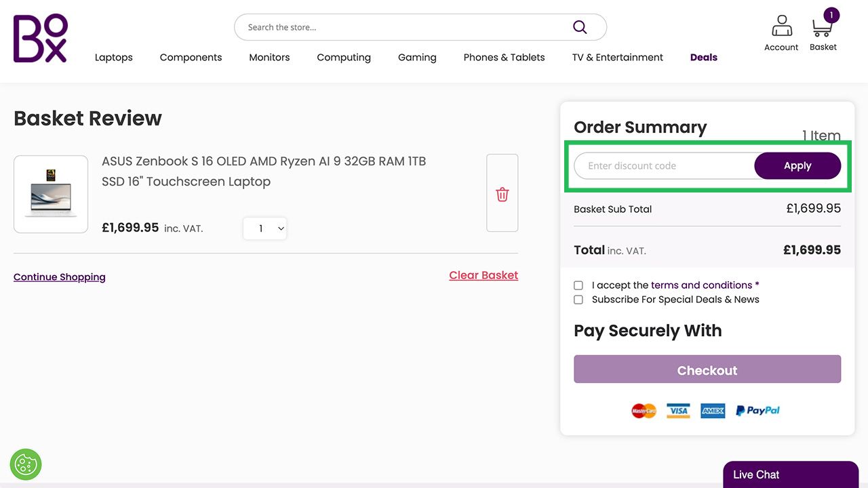Open the Zenbook laptop thumbnail
Image resolution: width=868 pixels, height=488 pixels.
tap(51, 195)
